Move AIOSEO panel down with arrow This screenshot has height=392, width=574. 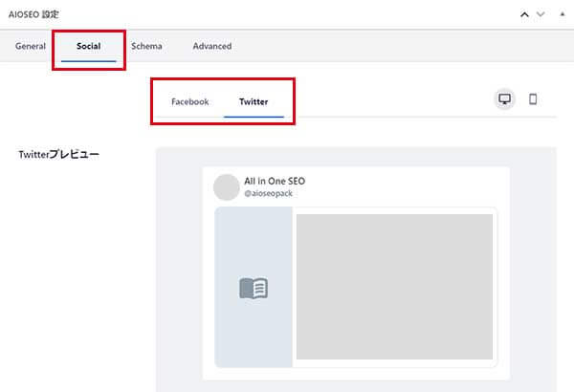(541, 14)
